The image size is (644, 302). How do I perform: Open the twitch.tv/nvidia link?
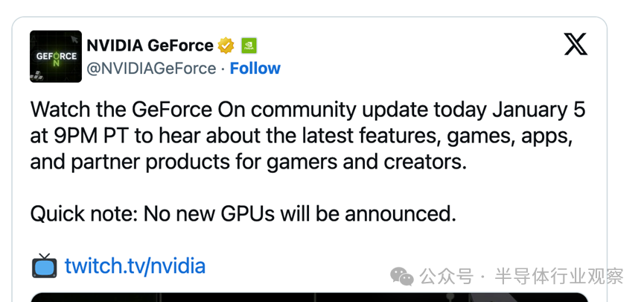[135, 265]
